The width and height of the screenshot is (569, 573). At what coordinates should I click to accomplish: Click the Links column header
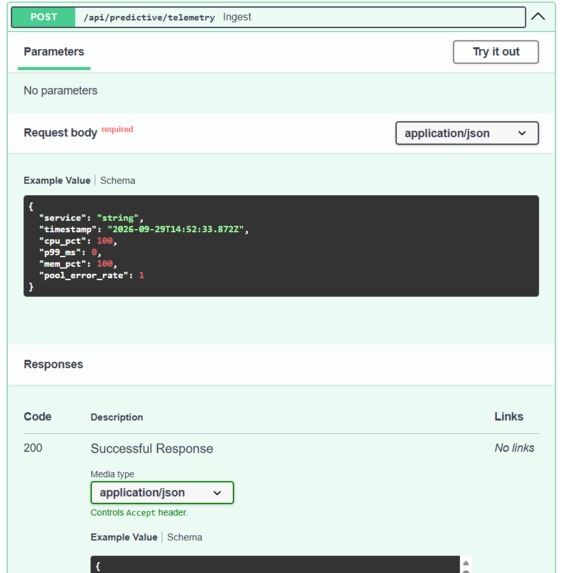tap(509, 417)
